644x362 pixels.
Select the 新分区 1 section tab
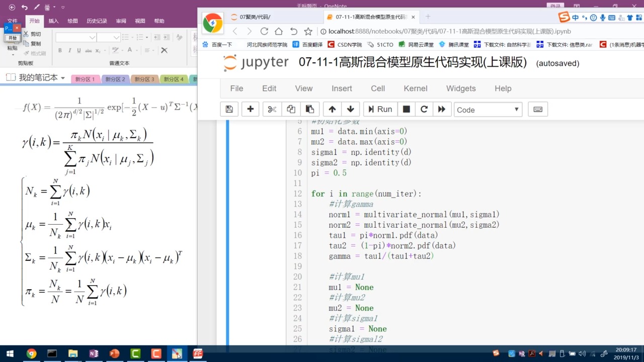tap(85, 79)
